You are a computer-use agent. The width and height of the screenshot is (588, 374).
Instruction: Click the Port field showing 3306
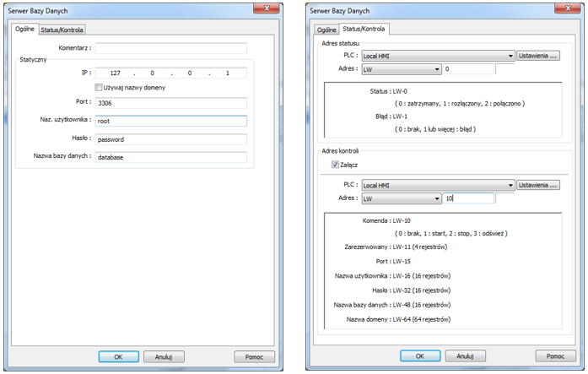171,103
